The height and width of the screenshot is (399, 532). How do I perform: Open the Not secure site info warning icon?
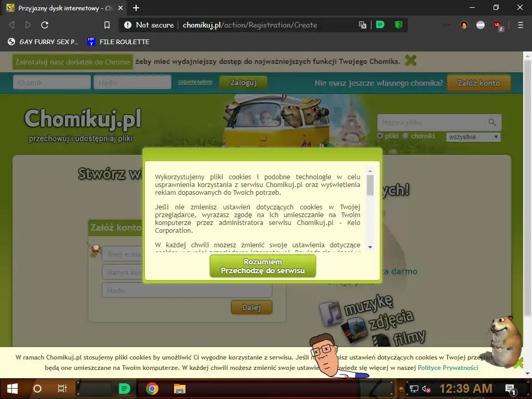(x=128, y=25)
